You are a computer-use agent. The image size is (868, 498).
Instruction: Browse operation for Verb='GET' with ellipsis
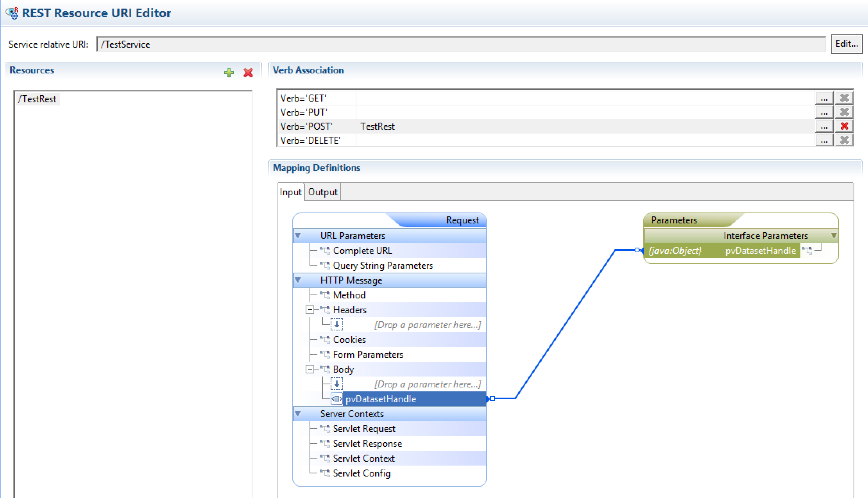tap(824, 98)
